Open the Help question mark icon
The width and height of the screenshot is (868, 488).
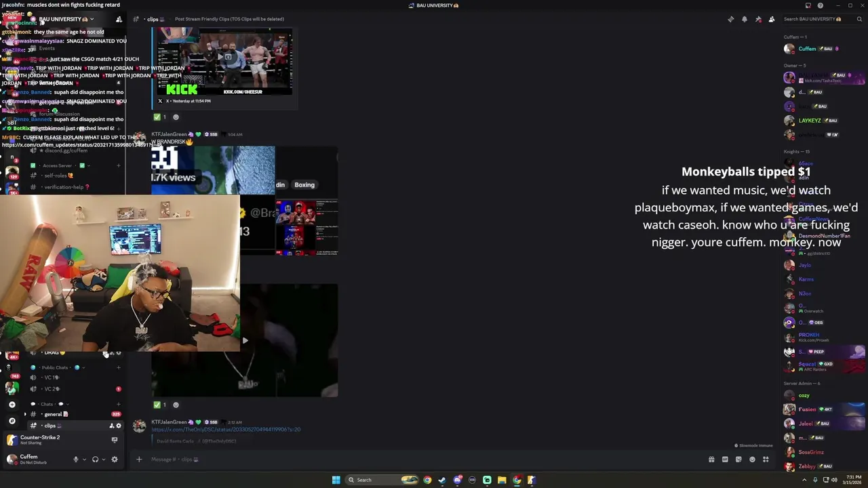tap(821, 5)
